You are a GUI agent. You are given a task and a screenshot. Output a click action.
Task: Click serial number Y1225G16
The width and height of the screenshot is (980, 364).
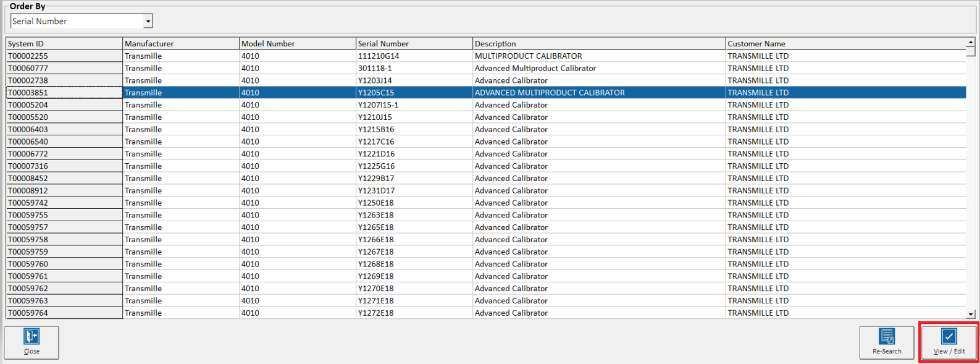coord(377,166)
